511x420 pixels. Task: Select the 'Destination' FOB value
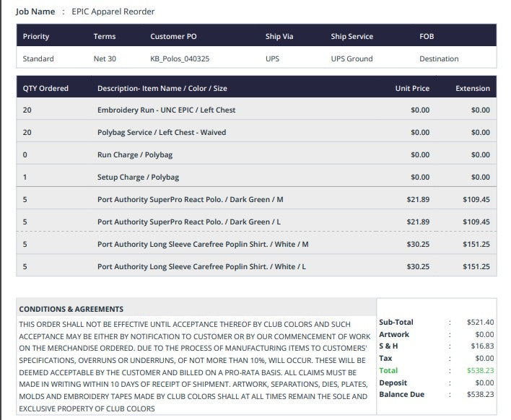[x=439, y=58]
